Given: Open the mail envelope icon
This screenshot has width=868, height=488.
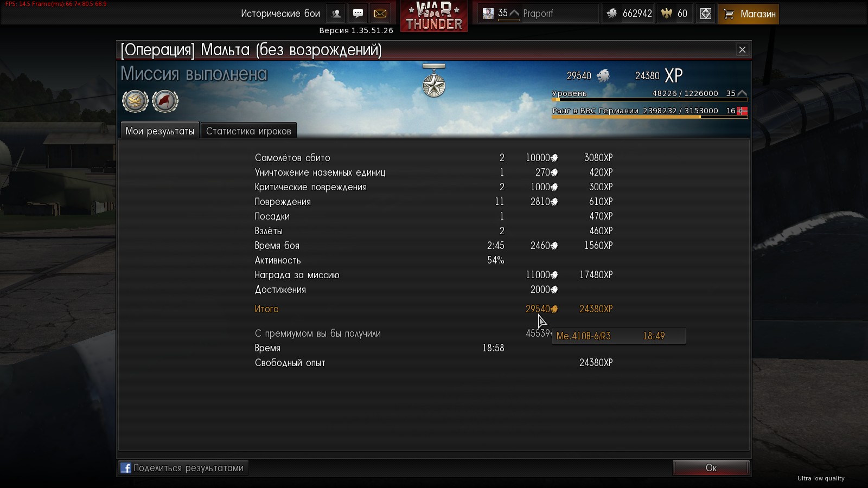Looking at the screenshot, I should [380, 14].
